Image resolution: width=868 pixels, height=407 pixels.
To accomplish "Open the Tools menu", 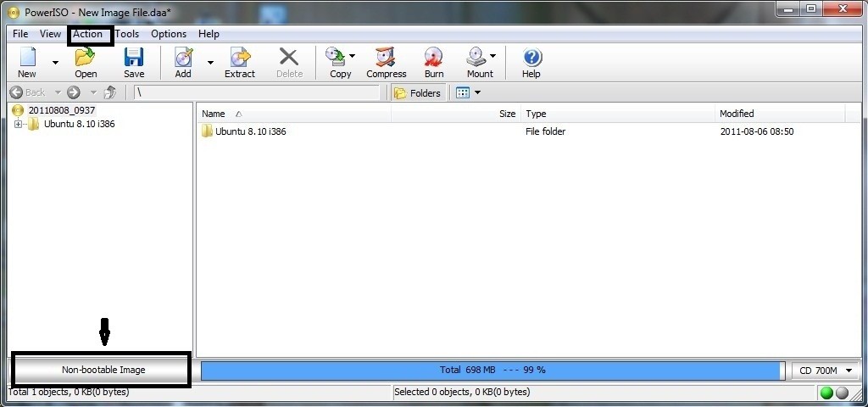I will click(x=127, y=34).
